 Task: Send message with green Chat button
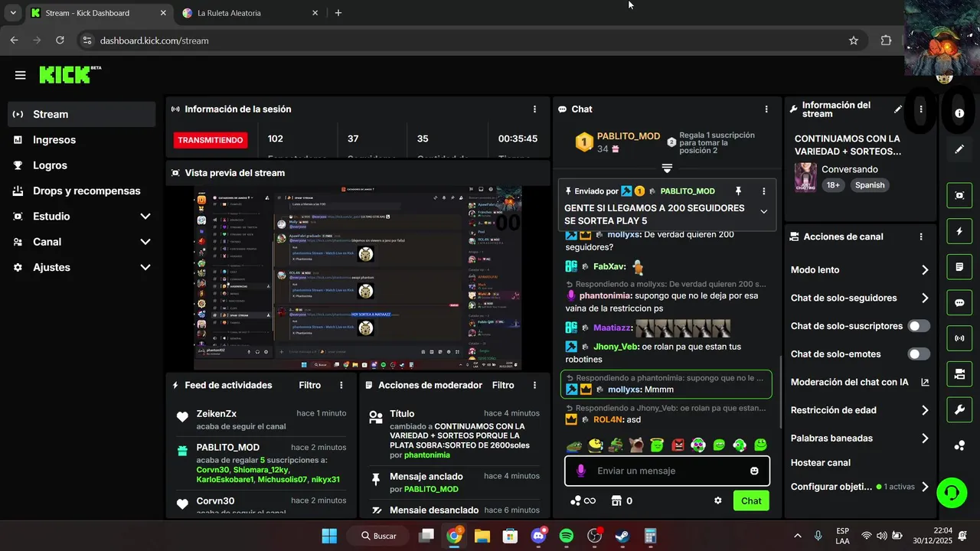click(751, 500)
